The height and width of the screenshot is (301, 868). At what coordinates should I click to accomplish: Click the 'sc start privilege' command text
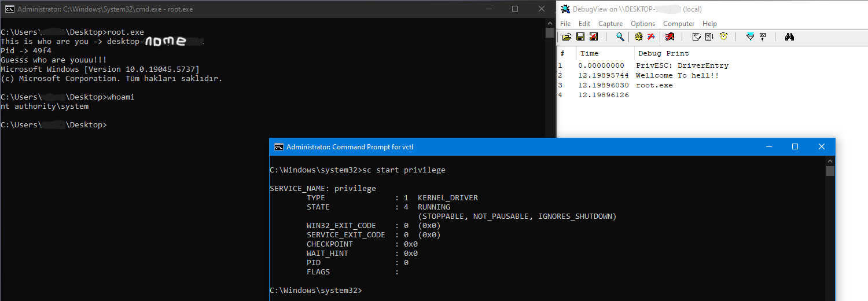(403, 170)
